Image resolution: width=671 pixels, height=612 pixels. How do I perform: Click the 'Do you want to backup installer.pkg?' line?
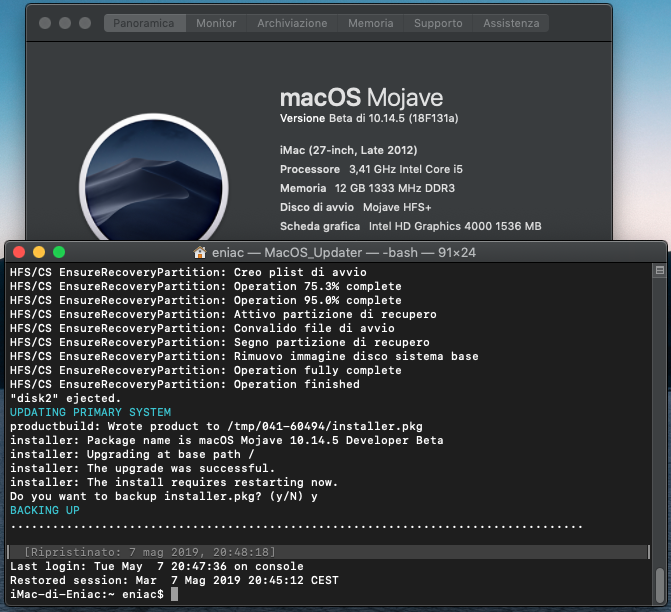click(x=164, y=496)
